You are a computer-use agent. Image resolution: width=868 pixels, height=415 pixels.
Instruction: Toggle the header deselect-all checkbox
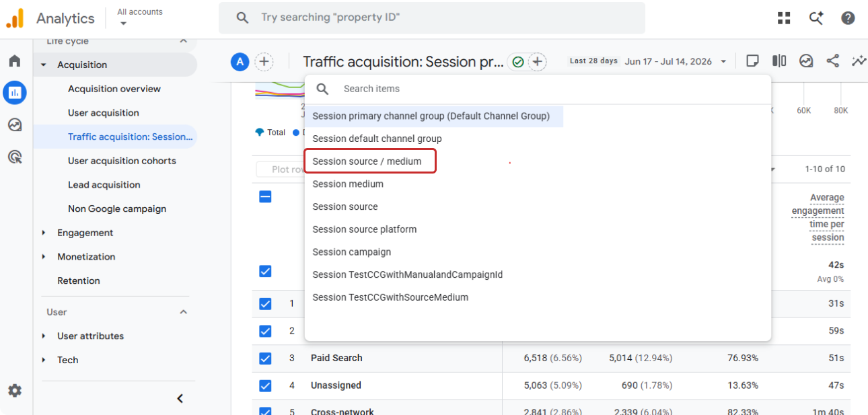point(265,197)
